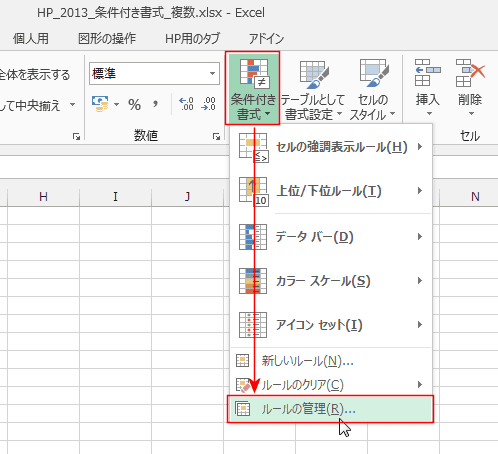Viewport: 498px width, 454px height.
Task: Click the decrease decimal icon
Action: tap(209, 104)
